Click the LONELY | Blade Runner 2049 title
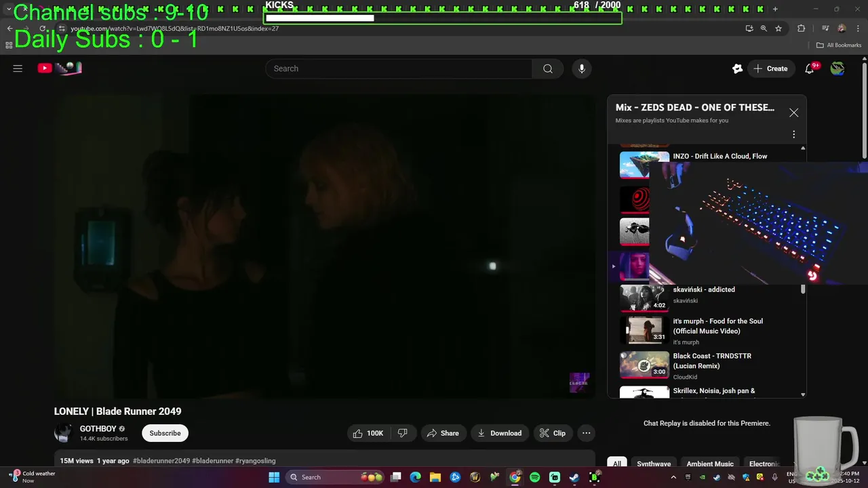 118,411
